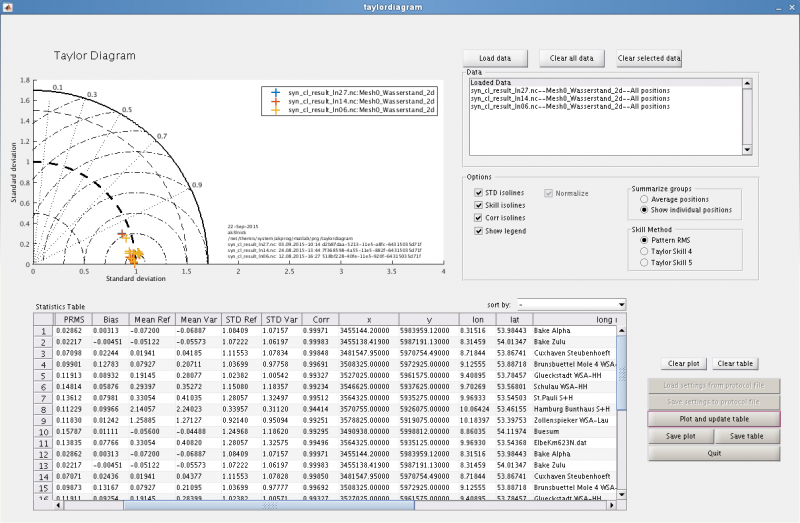Click orange-red ln14 legend marker in plot
Image resolution: width=800 pixels, height=523 pixels.
tap(276, 101)
